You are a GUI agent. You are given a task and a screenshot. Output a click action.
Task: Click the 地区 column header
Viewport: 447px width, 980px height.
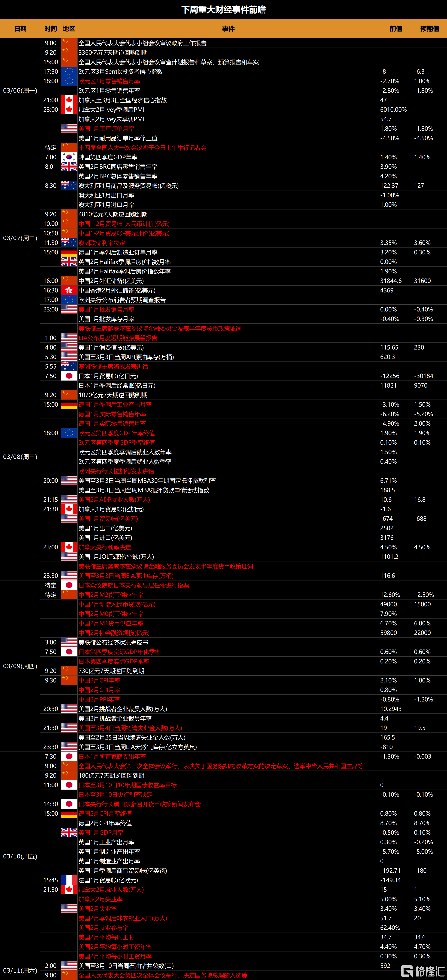pos(69,29)
